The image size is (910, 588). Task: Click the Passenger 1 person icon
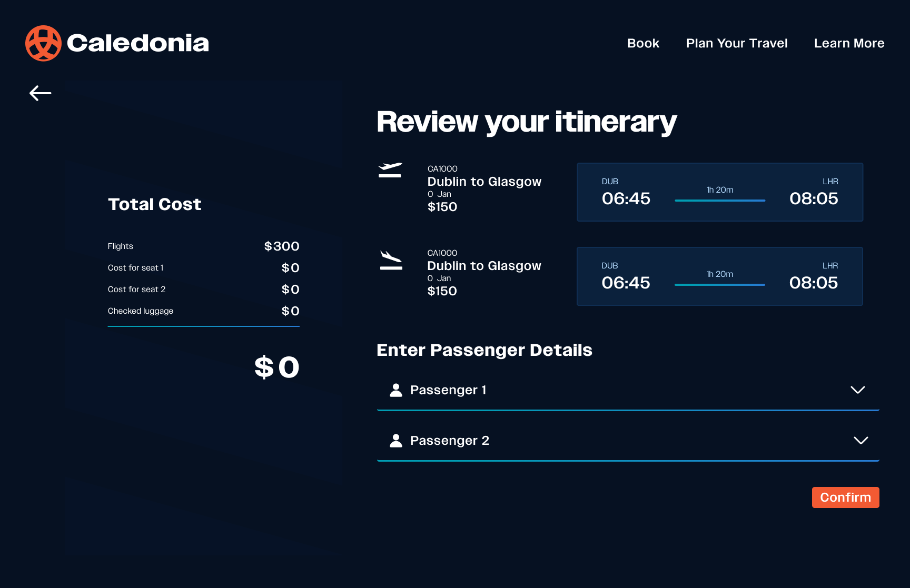click(395, 390)
